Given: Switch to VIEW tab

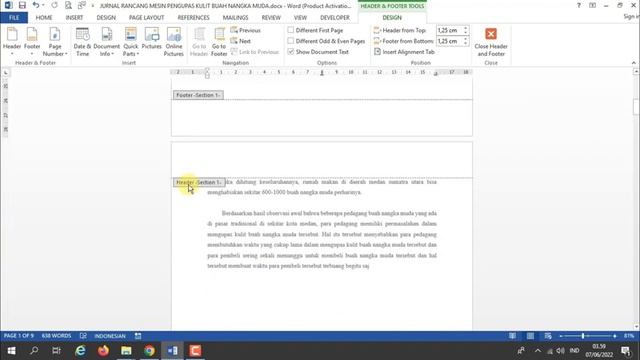Looking at the screenshot, I should pos(300,18).
